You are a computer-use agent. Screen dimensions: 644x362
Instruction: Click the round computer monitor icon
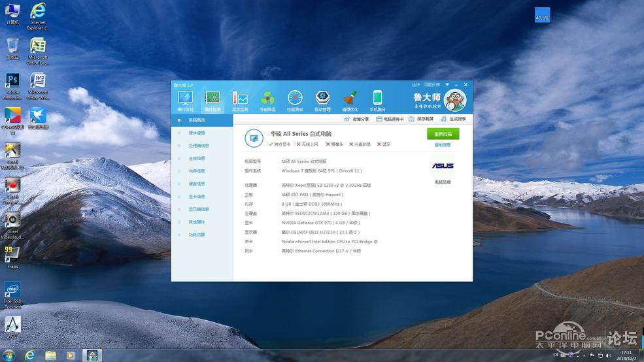point(254,139)
